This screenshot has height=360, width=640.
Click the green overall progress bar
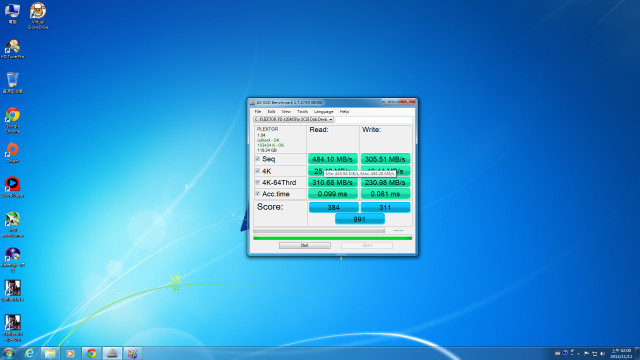pos(332,238)
